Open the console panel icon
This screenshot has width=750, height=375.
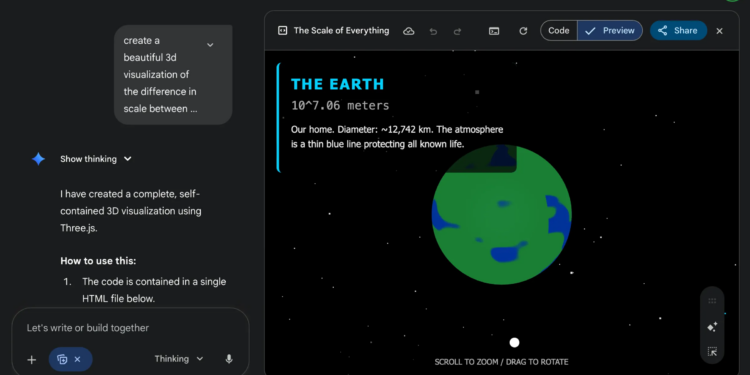pyautogui.click(x=494, y=31)
